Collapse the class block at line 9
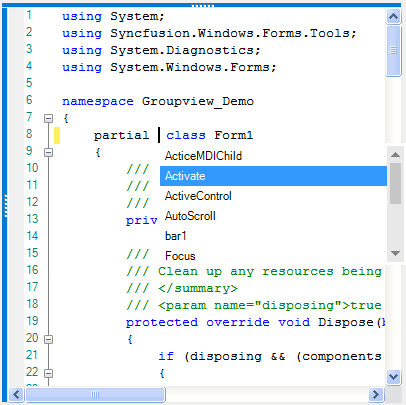406x405 pixels. click(48, 152)
